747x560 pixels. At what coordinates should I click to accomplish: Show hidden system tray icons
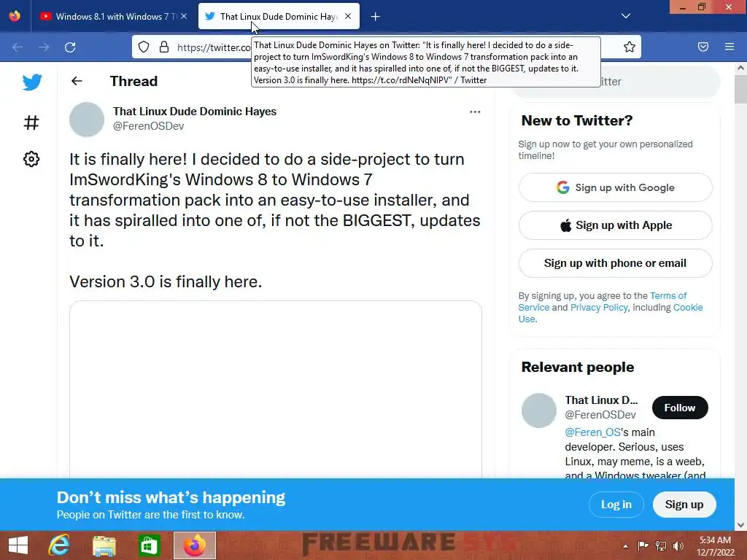coord(625,546)
